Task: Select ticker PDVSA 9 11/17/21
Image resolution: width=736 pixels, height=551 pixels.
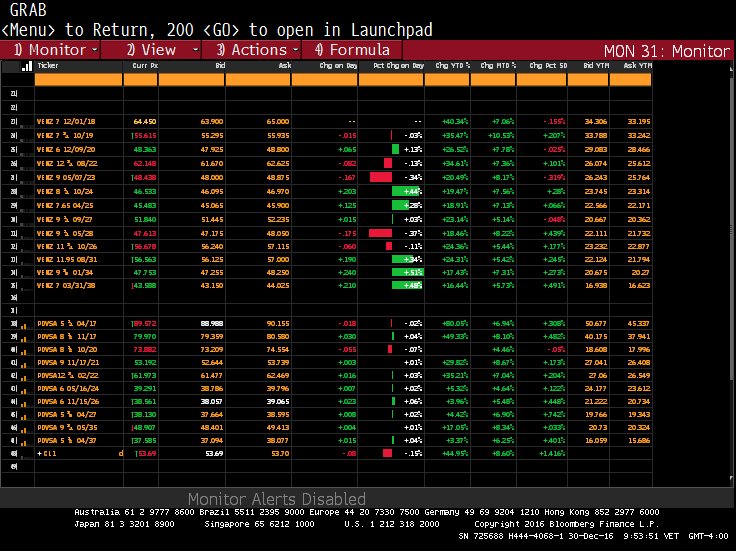Action: pyautogui.click(x=68, y=363)
